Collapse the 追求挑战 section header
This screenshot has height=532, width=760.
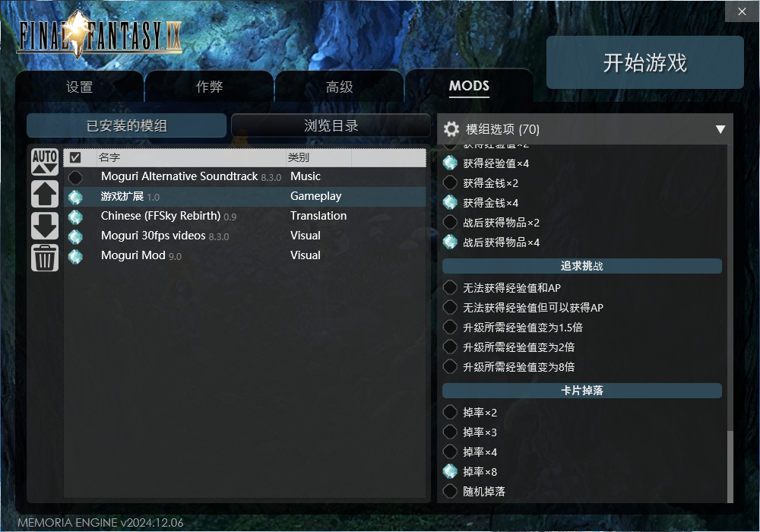(x=581, y=266)
